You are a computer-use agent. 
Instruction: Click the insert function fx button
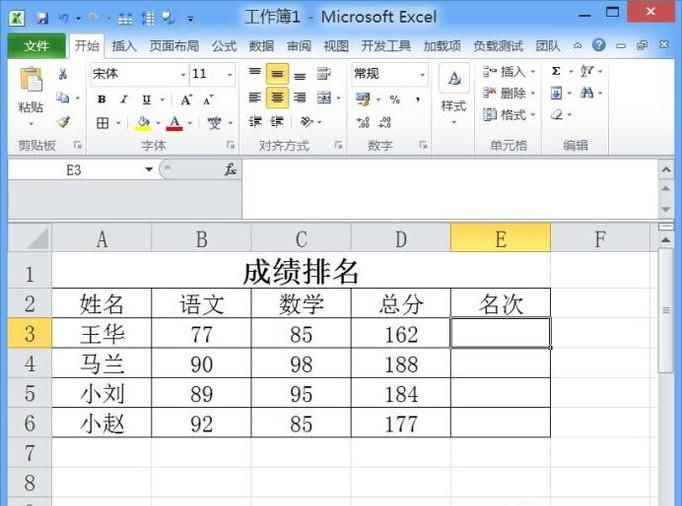click(231, 170)
